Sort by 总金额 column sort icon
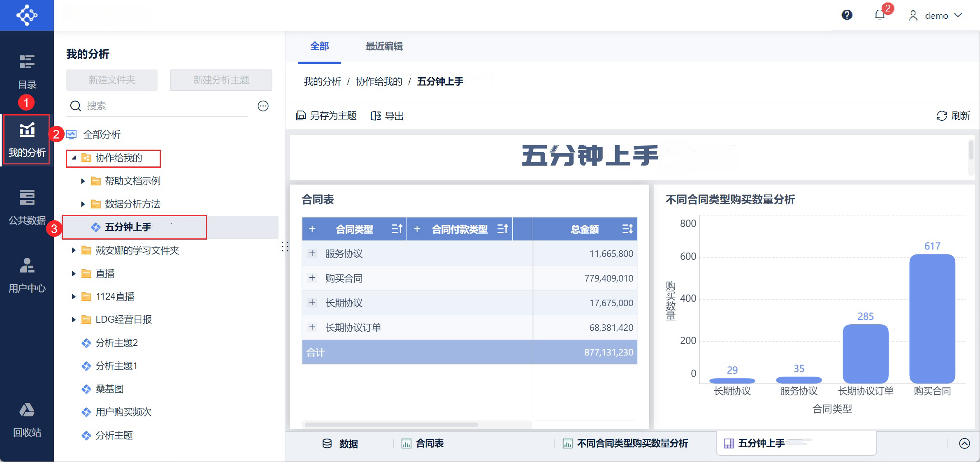The image size is (980, 462). point(627,229)
